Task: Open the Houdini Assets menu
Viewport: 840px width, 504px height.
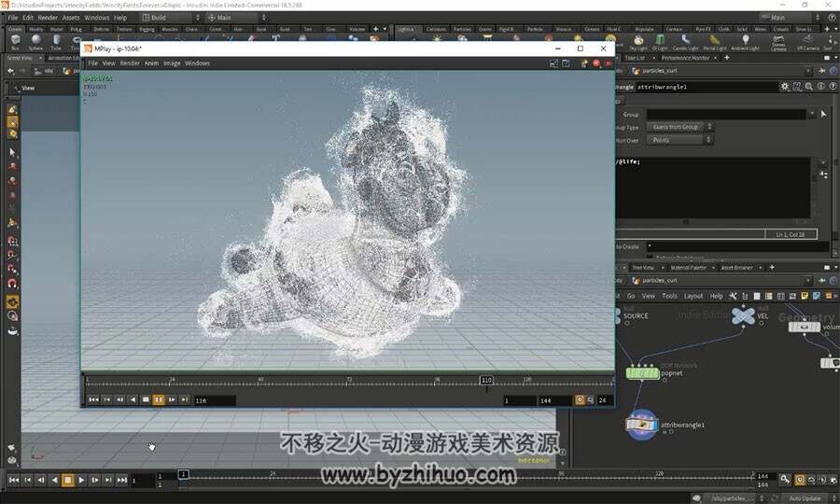Action: 71,17
